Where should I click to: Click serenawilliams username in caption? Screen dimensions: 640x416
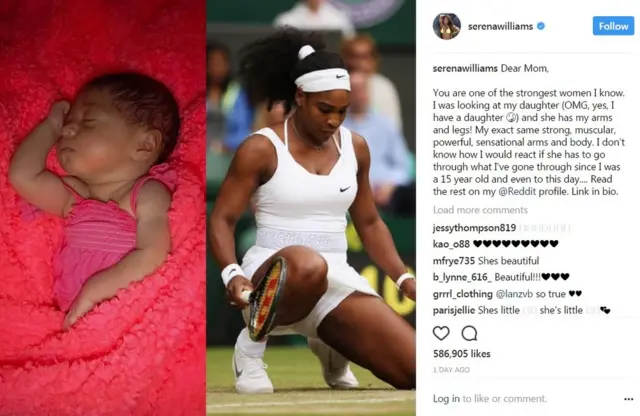pyautogui.click(x=465, y=68)
